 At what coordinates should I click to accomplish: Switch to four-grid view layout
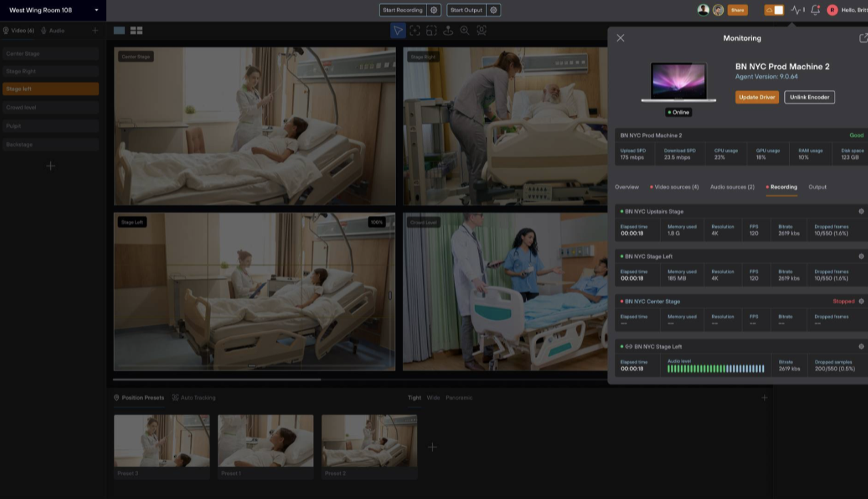tap(136, 31)
